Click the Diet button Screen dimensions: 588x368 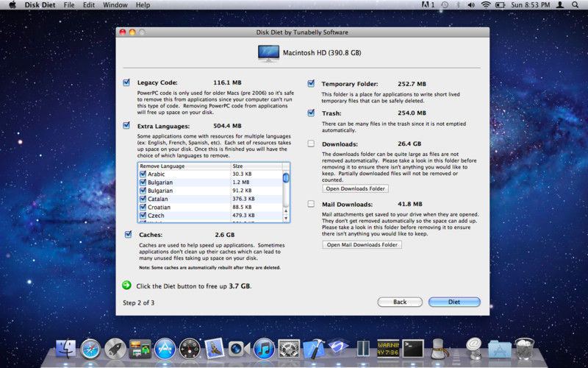pos(454,302)
